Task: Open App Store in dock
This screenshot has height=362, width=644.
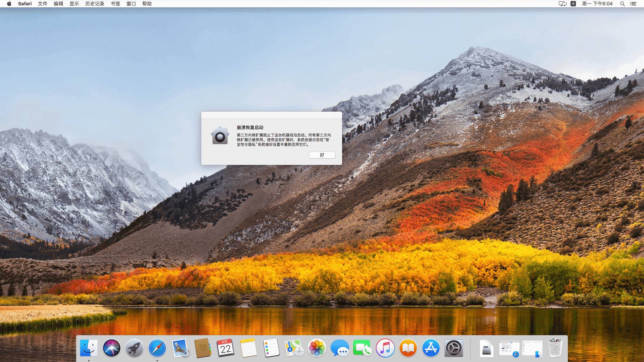Action: (431, 348)
